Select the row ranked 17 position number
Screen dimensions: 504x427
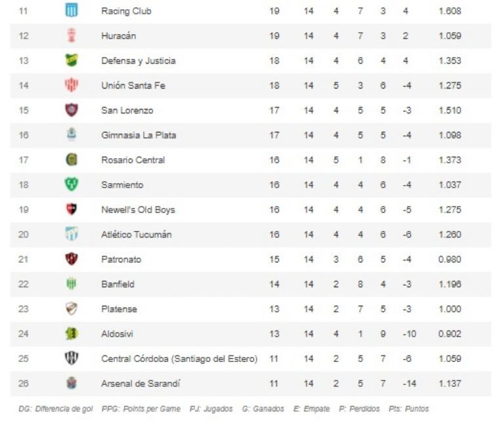click(24, 160)
